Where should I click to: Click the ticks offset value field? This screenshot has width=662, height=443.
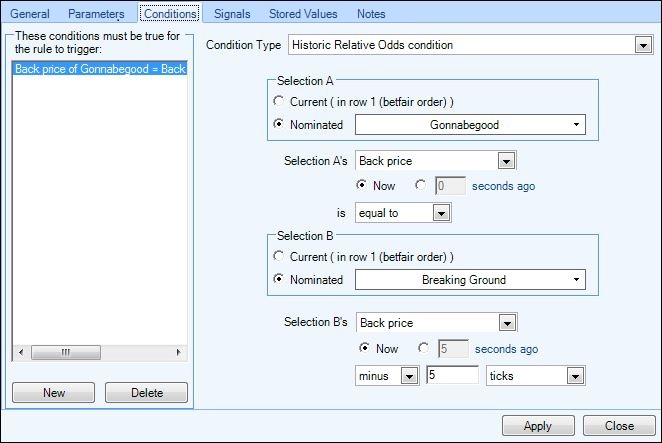[x=453, y=375]
